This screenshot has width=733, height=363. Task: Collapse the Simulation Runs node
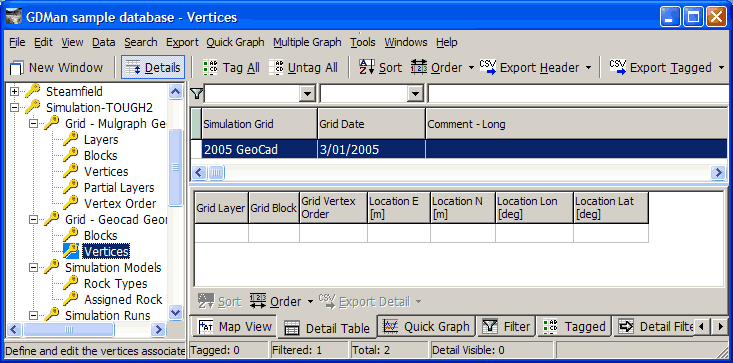33,315
